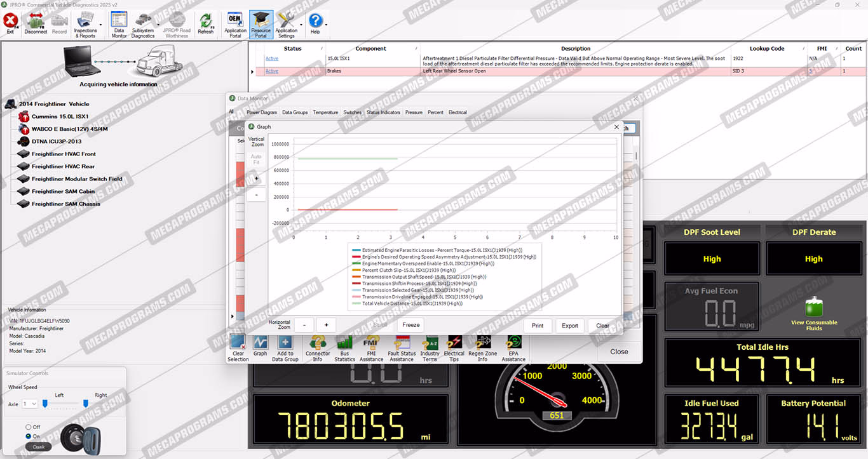Switch to the Electrical tab

pos(458,112)
